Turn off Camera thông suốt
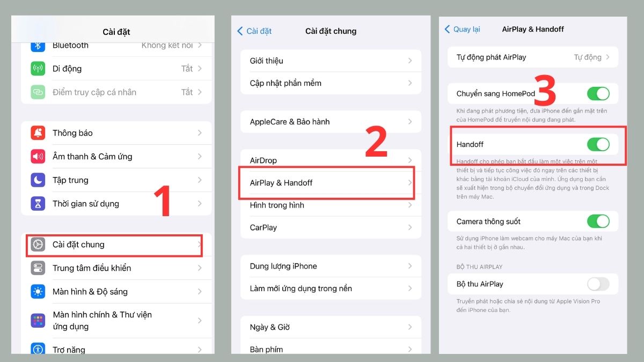Viewport: 644px width, 362px height. tap(599, 221)
